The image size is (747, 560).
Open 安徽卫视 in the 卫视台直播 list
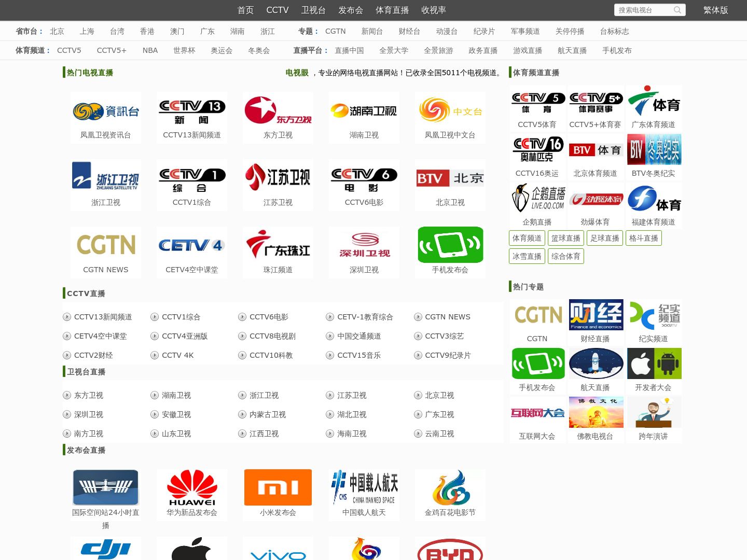[x=176, y=414]
